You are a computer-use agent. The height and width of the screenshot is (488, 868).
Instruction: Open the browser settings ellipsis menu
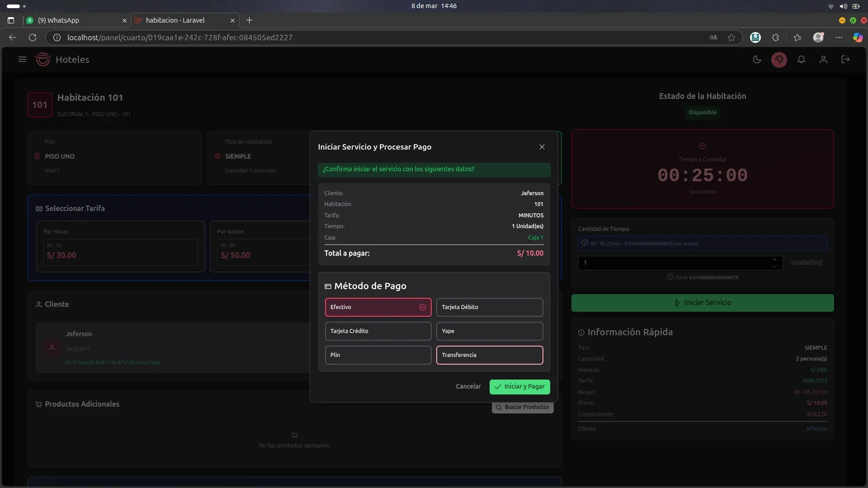point(839,38)
